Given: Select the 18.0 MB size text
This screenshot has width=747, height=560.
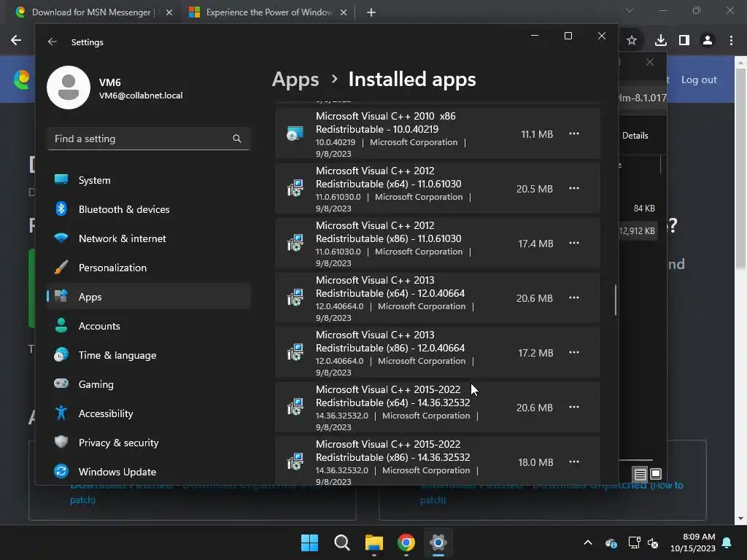Looking at the screenshot, I should 535,462.
